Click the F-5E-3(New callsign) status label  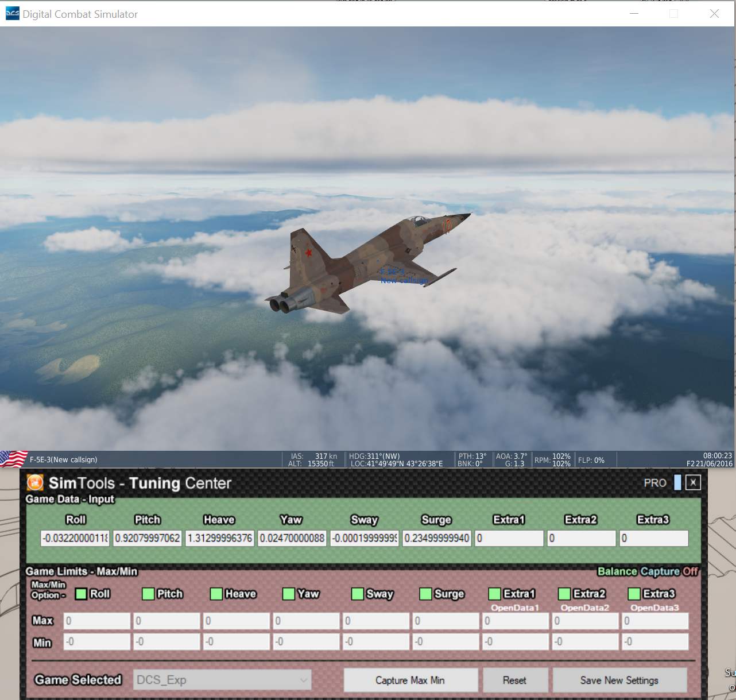pyautogui.click(x=63, y=459)
